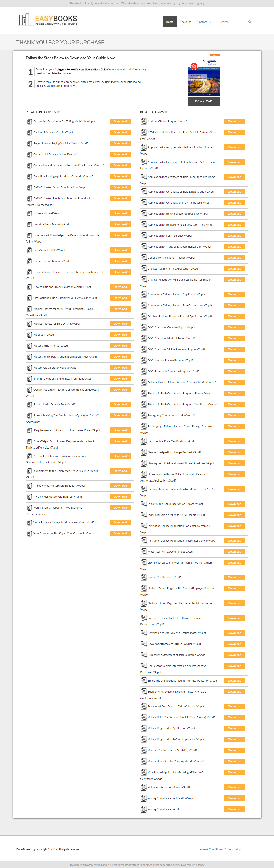Download Commercial Driver's Manual VA.pdf

120,155
